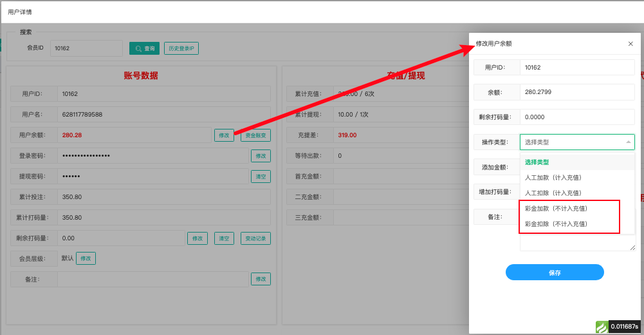This screenshot has width=644, height=335.
Task: Open 资金账变 for user balance
Action: [255, 135]
